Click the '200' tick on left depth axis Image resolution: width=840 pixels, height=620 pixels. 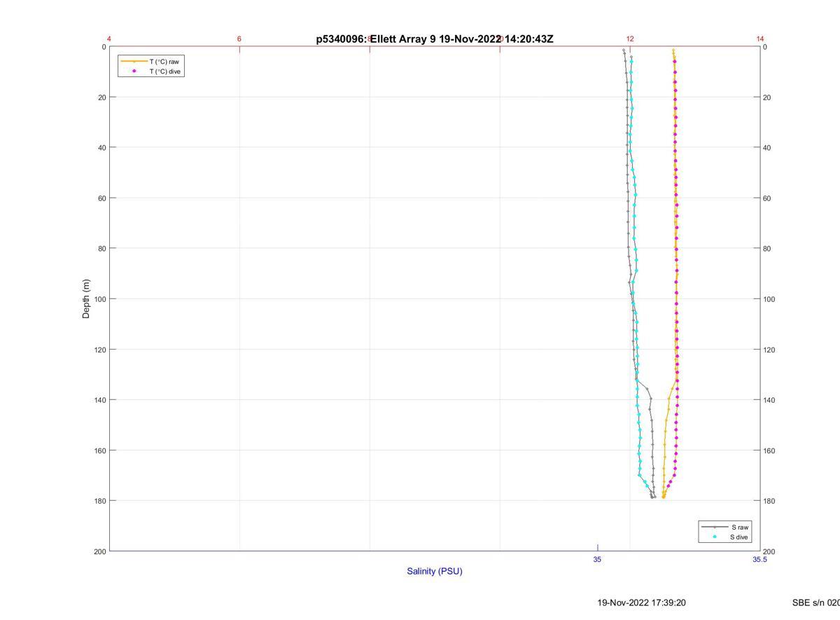pos(99,551)
